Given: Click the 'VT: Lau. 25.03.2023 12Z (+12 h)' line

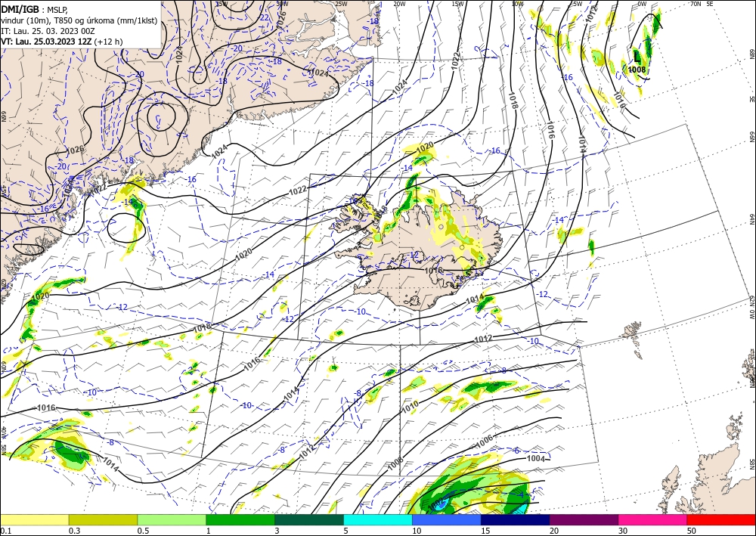Looking at the screenshot, I should click(x=62, y=42).
